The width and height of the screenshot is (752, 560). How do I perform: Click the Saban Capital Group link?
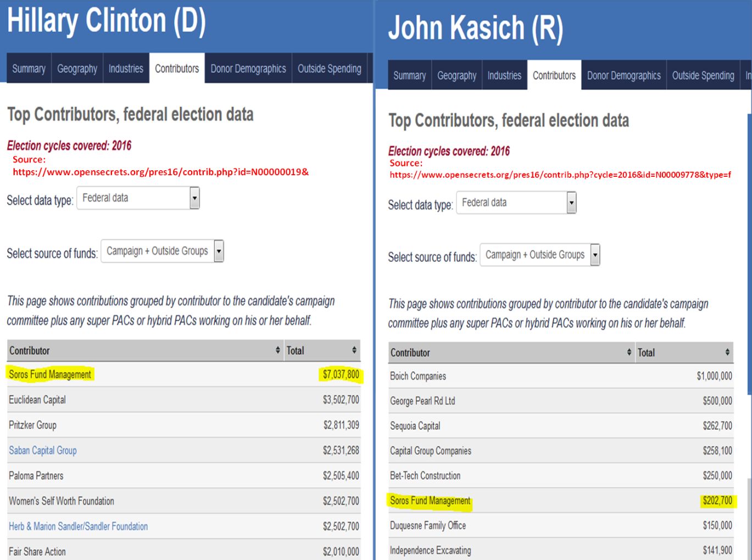pyautogui.click(x=43, y=450)
